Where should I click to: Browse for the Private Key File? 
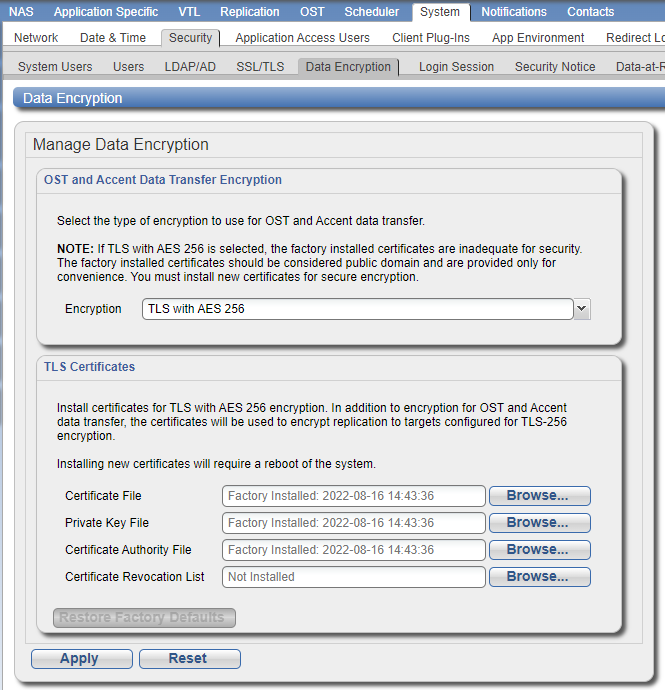537,523
